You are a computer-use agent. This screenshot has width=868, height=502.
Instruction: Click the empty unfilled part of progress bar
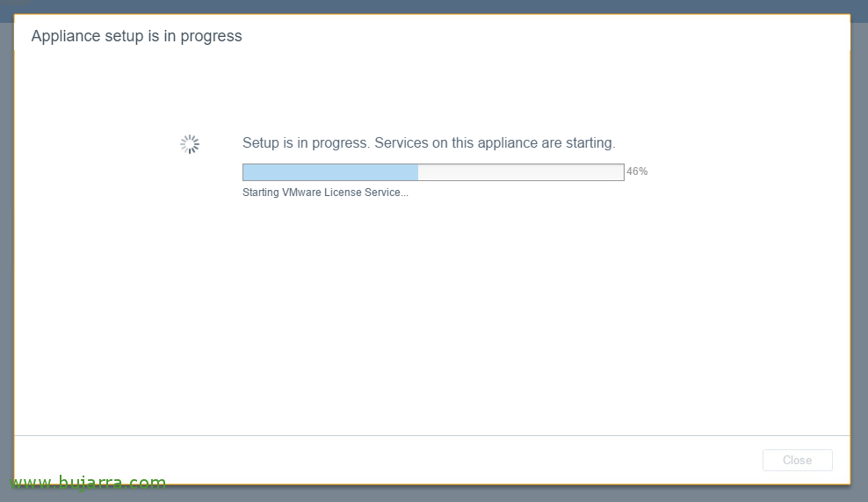click(x=520, y=172)
